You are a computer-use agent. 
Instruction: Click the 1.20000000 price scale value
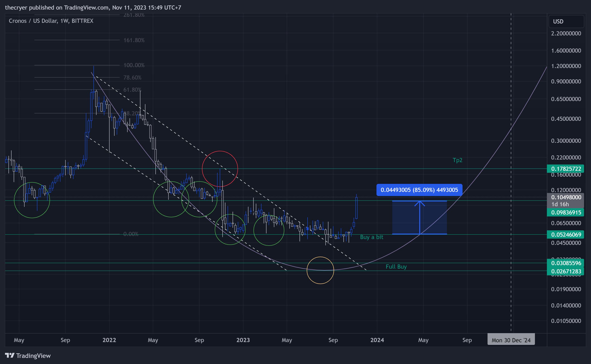coord(566,66)
